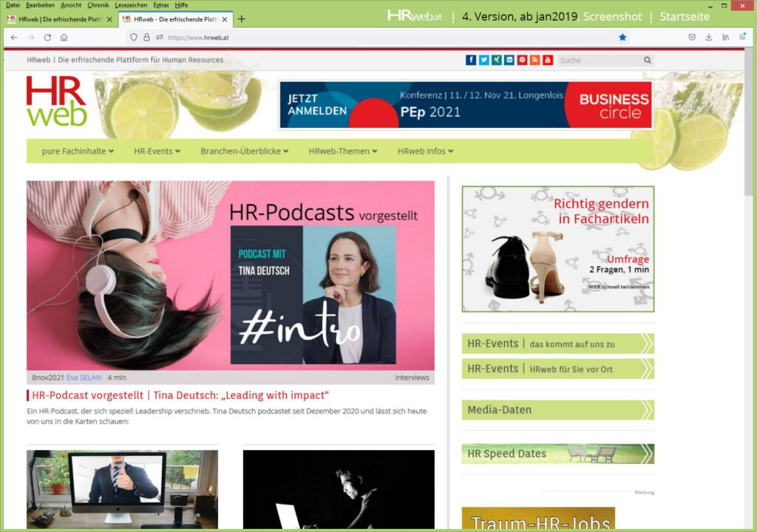Open the Ansicht menu
The width and height of the screenshot is (757, 532).
point(71,5)
